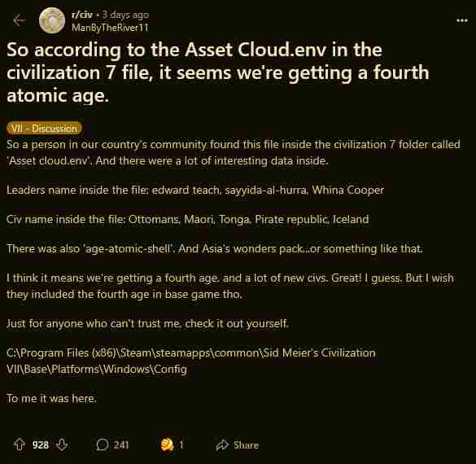The width and height of the screenshot is (476, 464).
Task: Select the Share label
Action: 246,445
